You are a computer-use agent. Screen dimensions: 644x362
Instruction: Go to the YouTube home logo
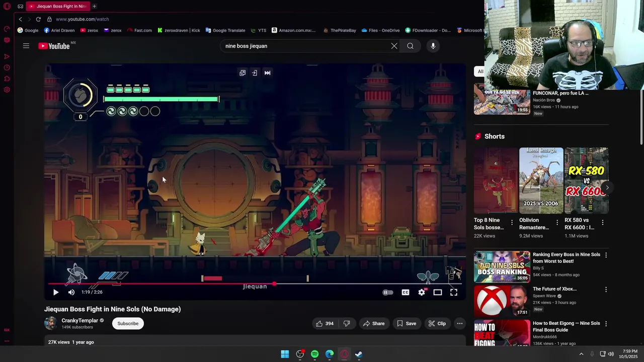coord(54,46)
